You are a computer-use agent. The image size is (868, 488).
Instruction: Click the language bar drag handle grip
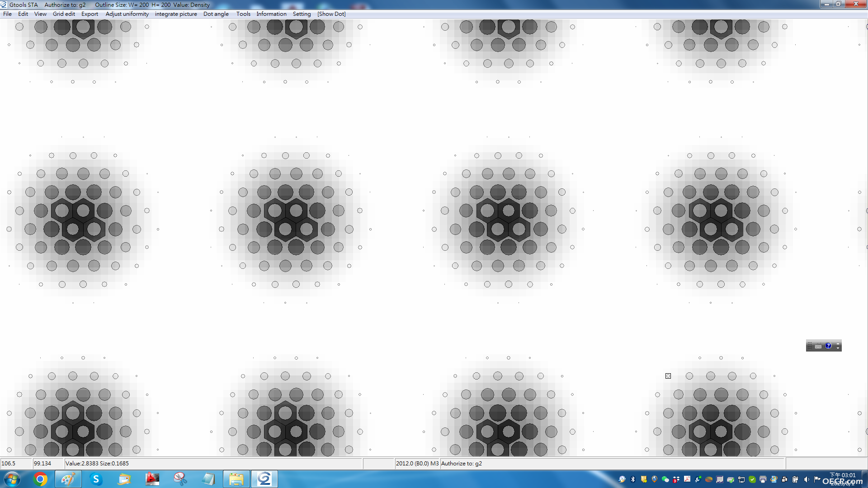pos(810,346)
